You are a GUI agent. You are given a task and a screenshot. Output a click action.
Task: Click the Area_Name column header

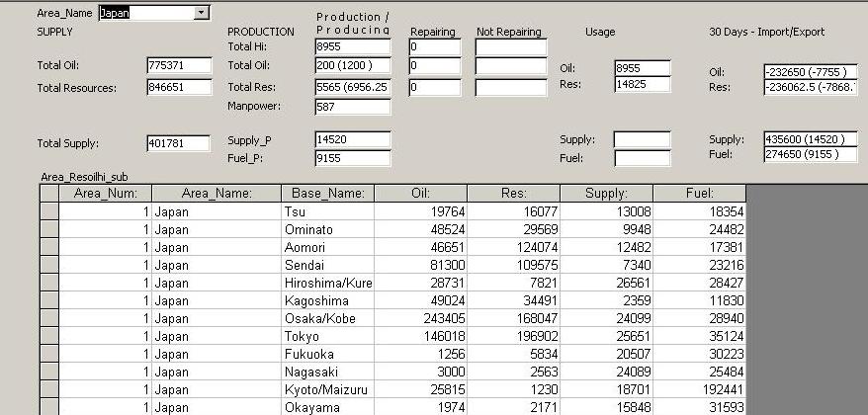(217, 193)
